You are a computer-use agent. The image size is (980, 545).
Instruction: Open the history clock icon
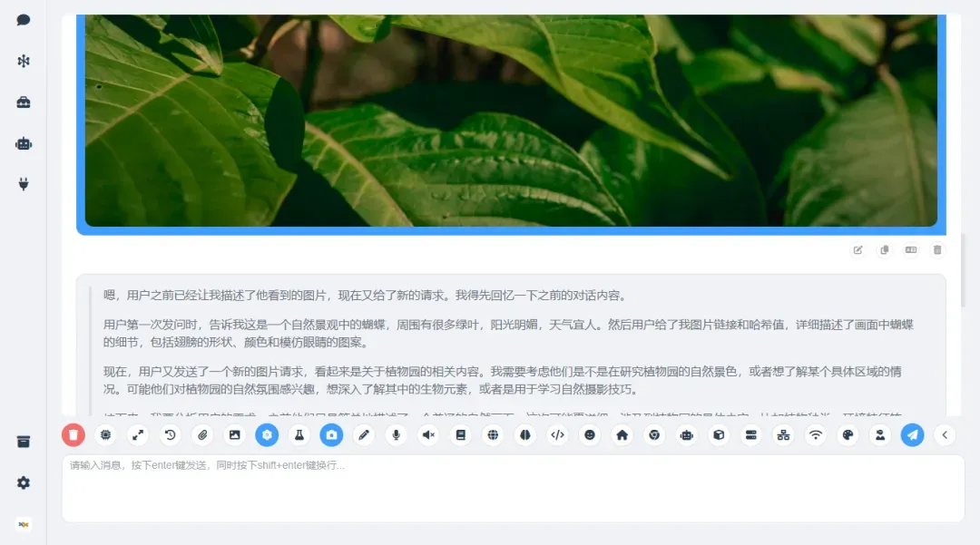[170, 435]
